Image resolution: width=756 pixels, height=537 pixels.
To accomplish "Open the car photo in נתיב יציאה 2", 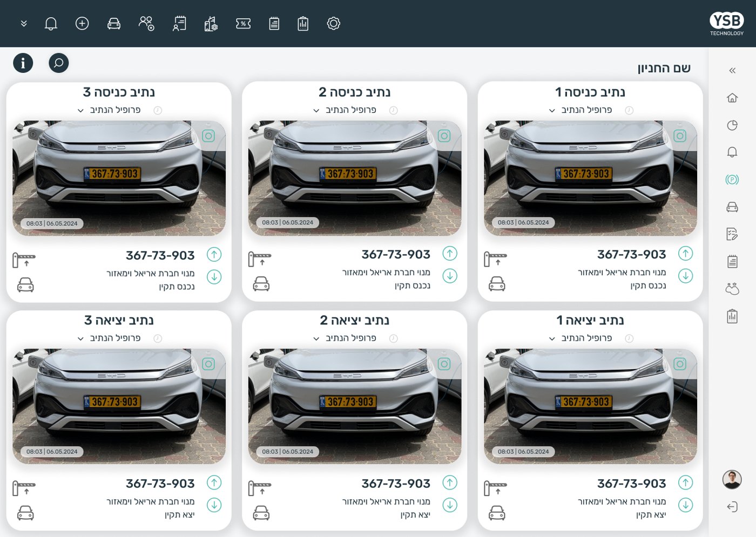I will tap(355, 406).
